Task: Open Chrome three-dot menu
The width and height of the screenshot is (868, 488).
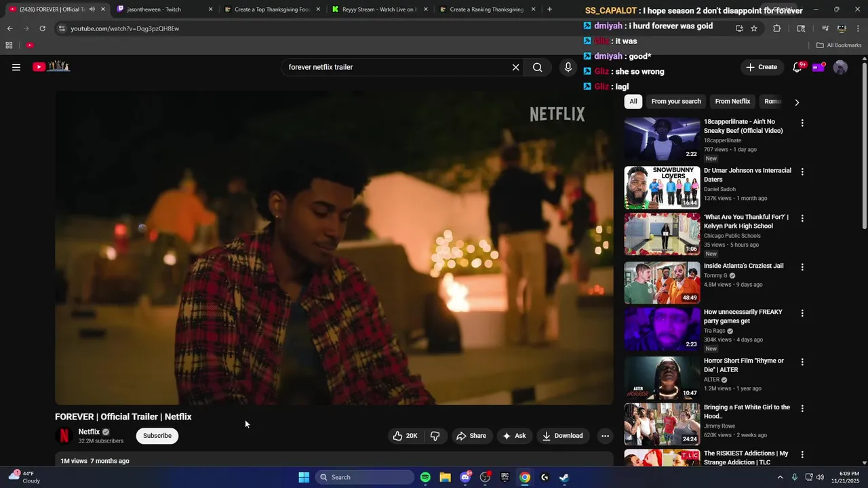Action: coord(858,28)
